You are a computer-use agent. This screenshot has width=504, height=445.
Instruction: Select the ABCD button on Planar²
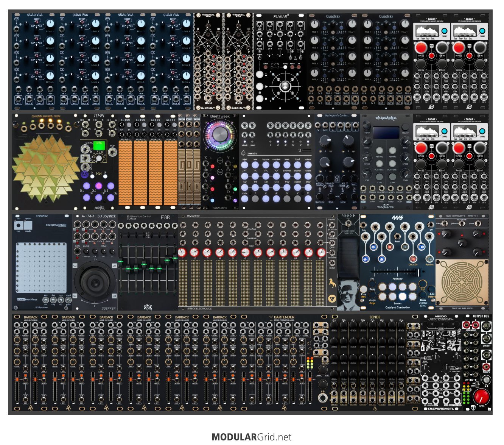pyautogui.click(x=292, y=67)
